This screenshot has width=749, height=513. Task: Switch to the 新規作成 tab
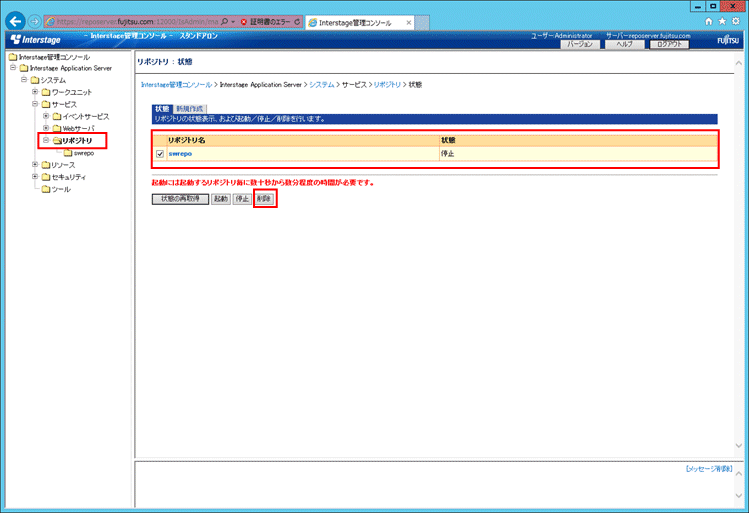(190, 109)
